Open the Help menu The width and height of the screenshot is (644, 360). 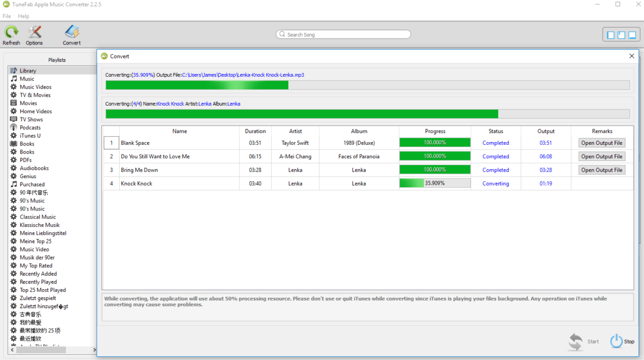point(24,16)
